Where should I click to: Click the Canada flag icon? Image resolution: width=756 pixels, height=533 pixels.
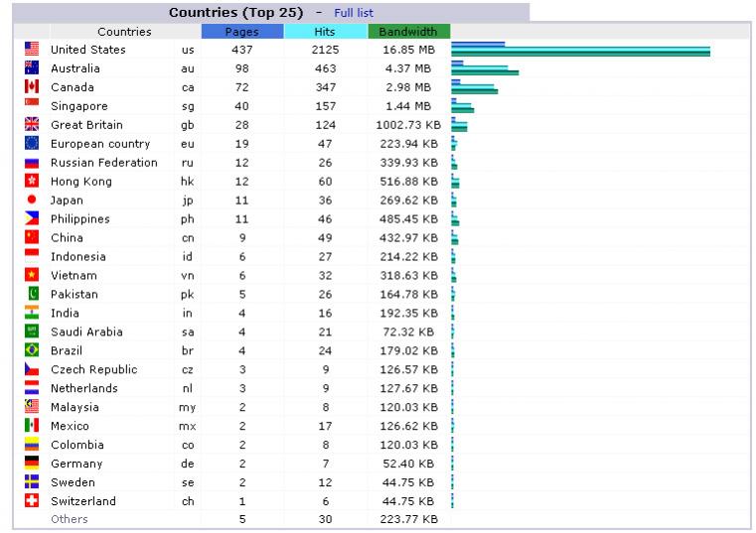(x=32, y=86)
